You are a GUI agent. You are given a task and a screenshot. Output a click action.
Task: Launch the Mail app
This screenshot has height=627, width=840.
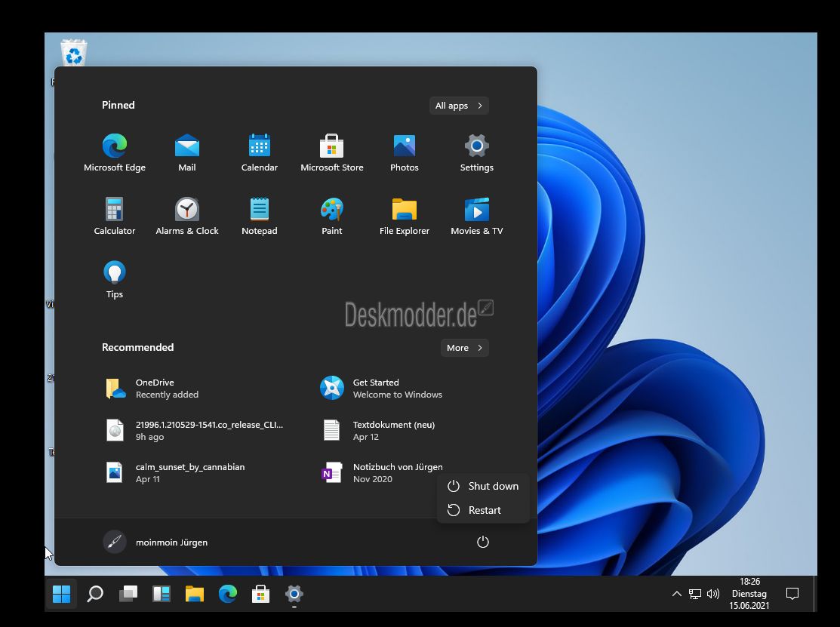pyautogui.click(x=187, y=152)
